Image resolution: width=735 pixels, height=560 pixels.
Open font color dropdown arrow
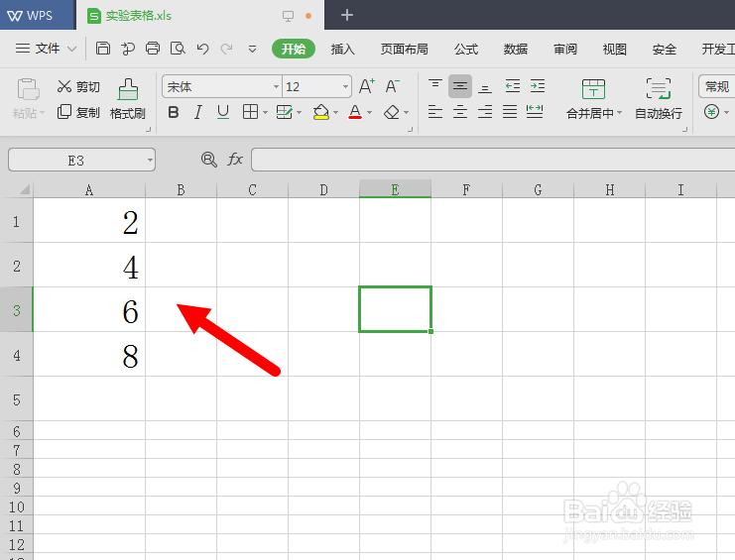(x=369, y=112)
